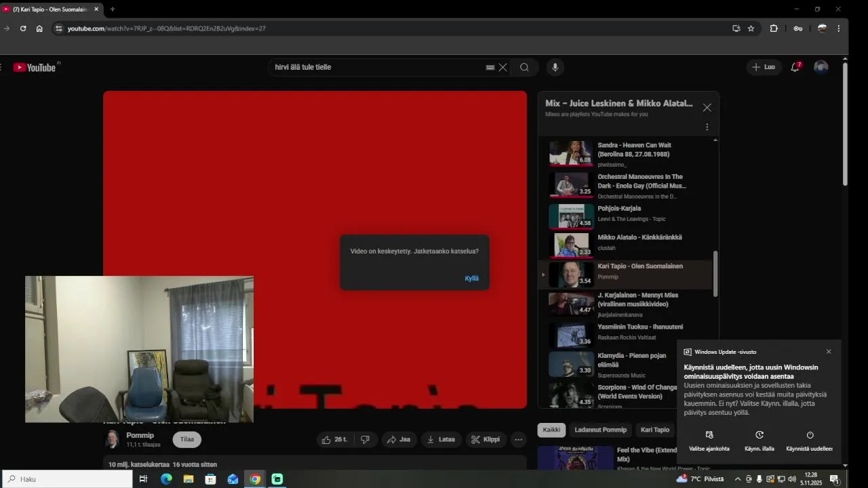This screenshot has width=868, height=488.
Task: Select the Kaikki filter chip
Action: coord(551,430)
